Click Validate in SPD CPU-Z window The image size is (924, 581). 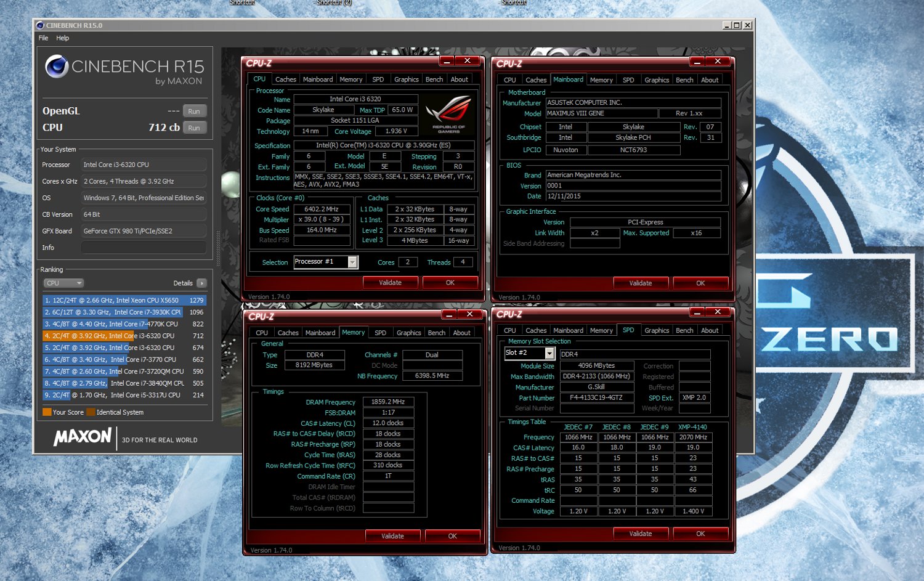[641, 534]
